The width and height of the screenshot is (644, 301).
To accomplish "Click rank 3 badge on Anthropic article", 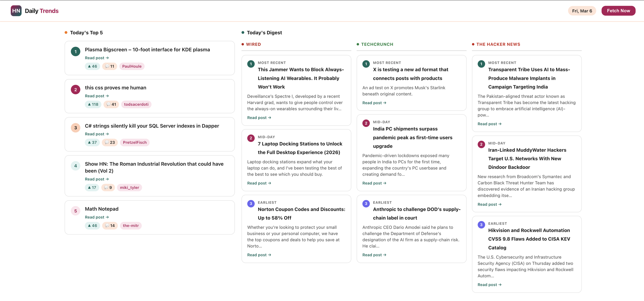I will (366, 204).
